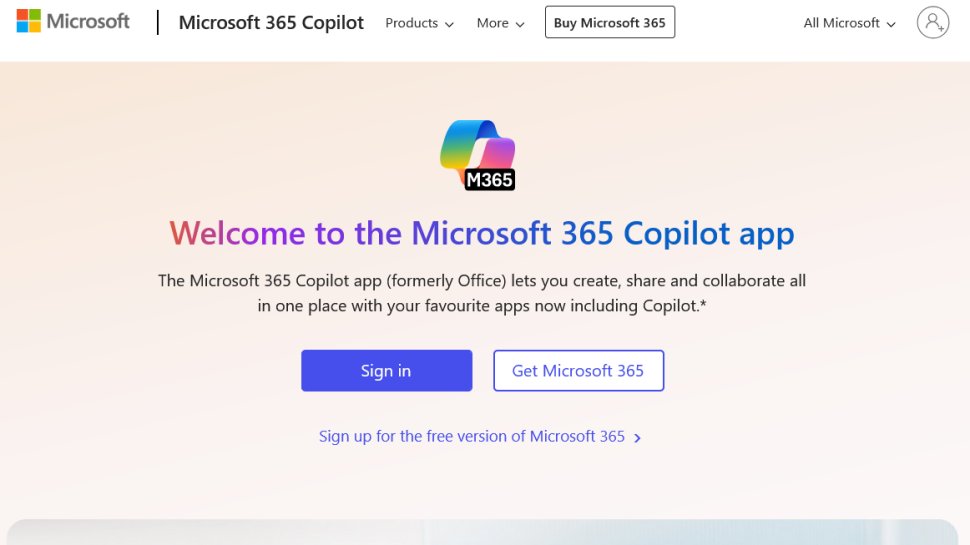Viewport: 970px width, 545px height.
Task: Open the All Microsoft menu label
Action: (841, 23)
